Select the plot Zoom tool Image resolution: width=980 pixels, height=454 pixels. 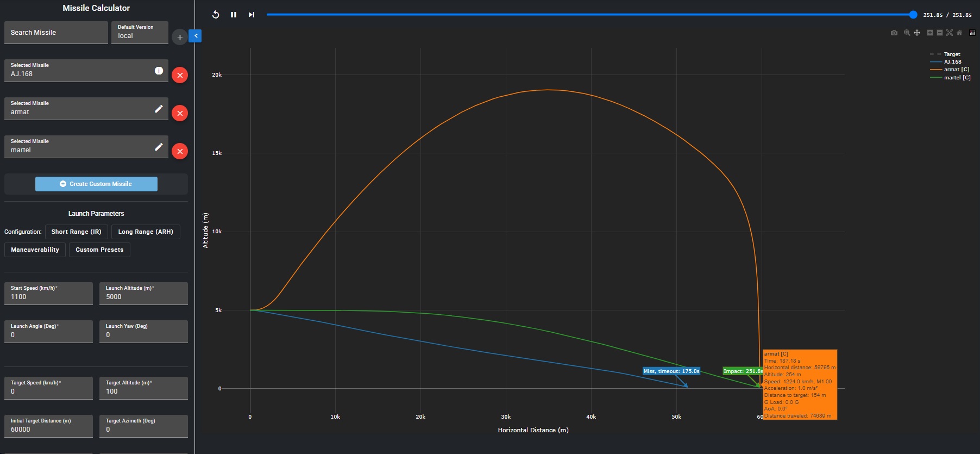[x=907, y=33]
